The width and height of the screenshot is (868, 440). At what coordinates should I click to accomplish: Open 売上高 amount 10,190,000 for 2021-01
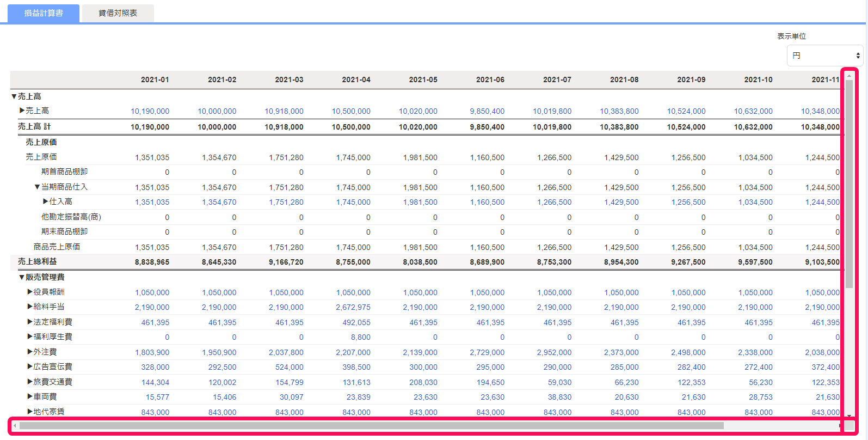[x=150, y=111]
